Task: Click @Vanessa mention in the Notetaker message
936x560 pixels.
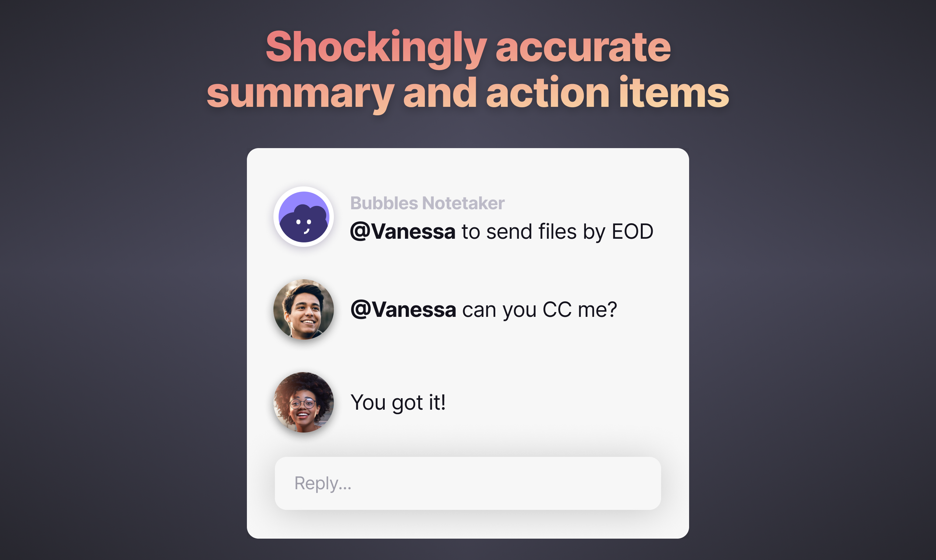Action: (x=403, y=231)
